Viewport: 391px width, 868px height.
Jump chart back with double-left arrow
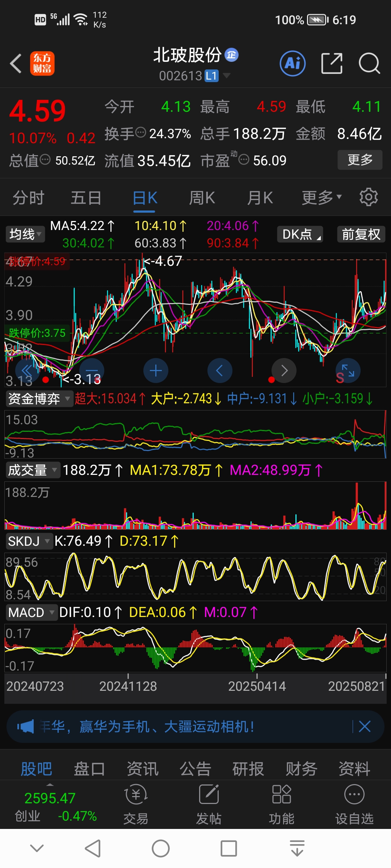pos(27,371)
